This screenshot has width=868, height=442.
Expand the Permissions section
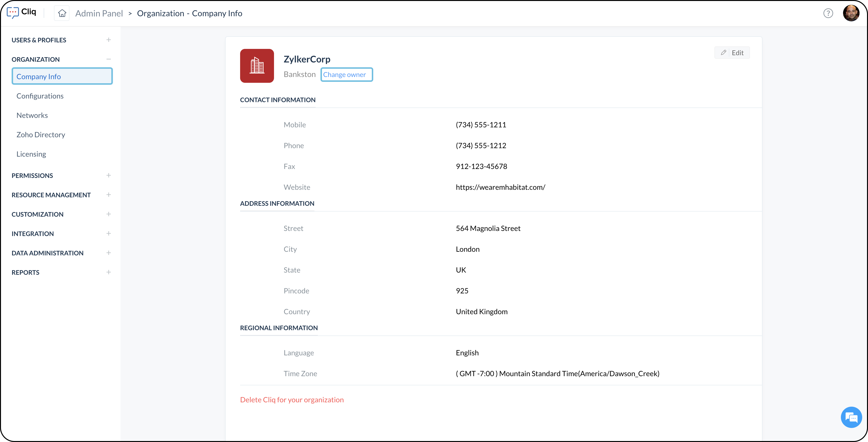pyautogui.click(x=108, y=175)
